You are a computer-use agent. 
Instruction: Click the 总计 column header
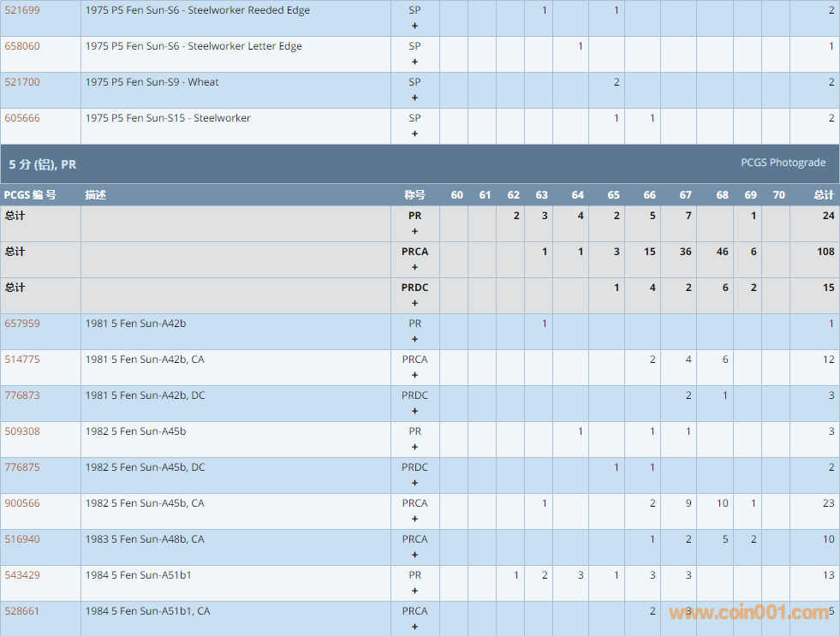(823, 195)
